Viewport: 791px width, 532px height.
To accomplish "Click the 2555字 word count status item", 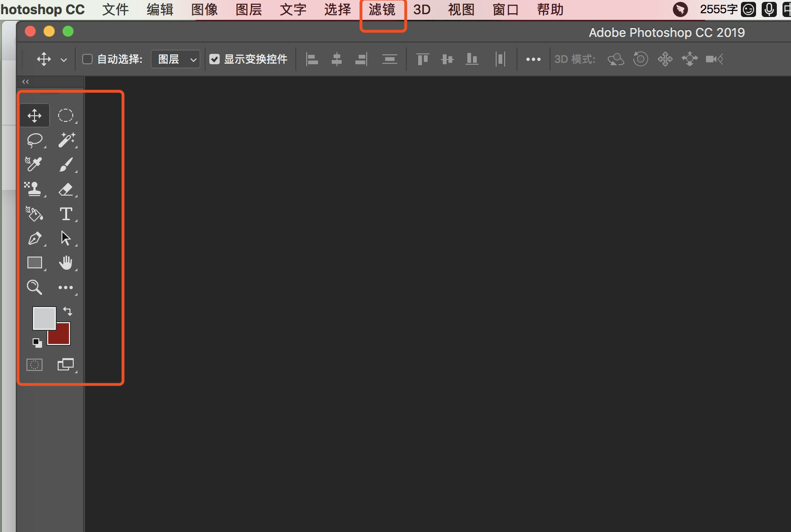I will coord(718,9).
